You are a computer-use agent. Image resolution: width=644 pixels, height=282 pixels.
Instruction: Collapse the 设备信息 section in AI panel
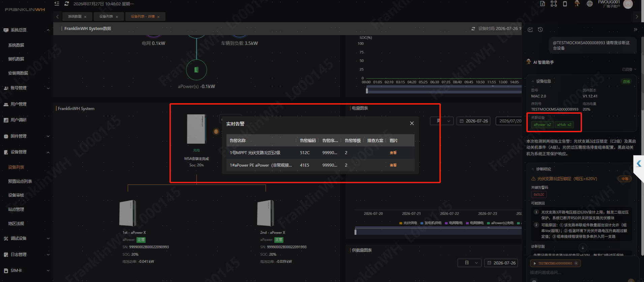(533, 81)
